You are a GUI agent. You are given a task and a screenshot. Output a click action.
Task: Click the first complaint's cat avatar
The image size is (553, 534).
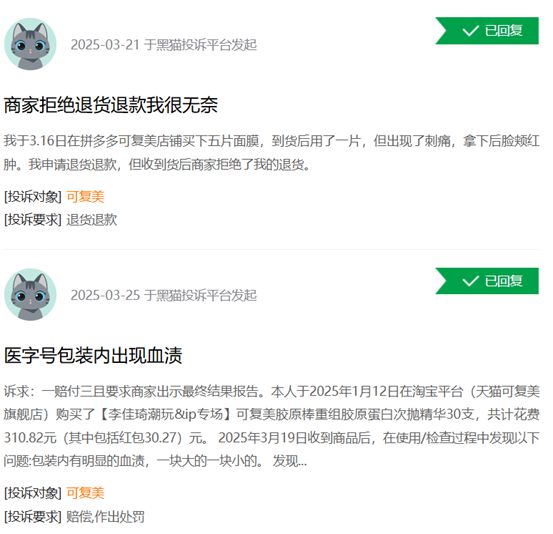(x=30, y=44)
